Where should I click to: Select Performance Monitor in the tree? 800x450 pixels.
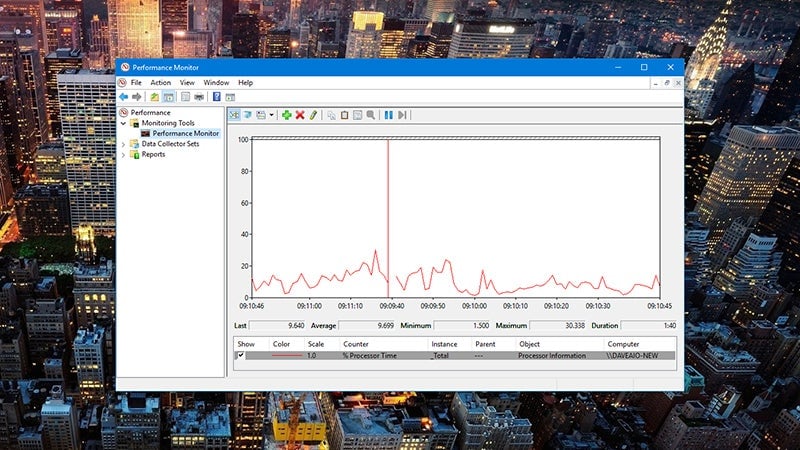coord(185,133)
